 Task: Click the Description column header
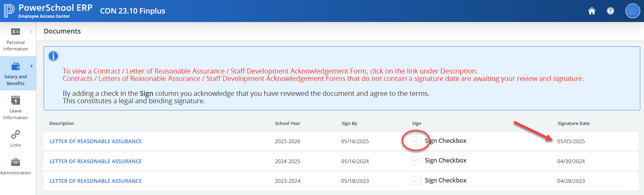pyautogui.click(x=62, y=124)
